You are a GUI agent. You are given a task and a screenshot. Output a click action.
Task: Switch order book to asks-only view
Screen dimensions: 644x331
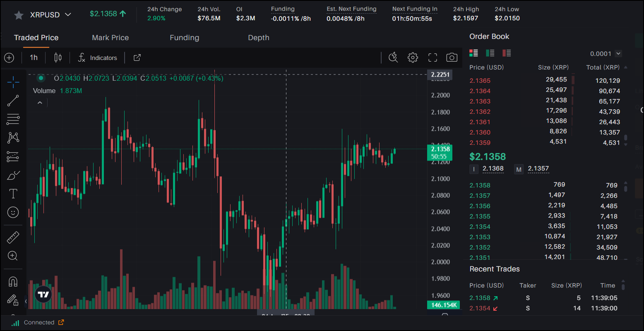507,53
